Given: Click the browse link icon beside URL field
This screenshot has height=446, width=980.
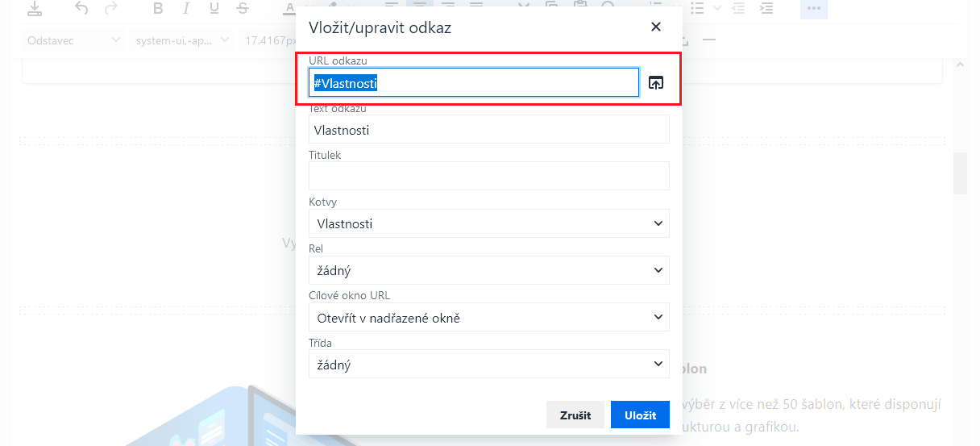Looking at the screenshot, I should pyautogui.click(x=656, y=82).
